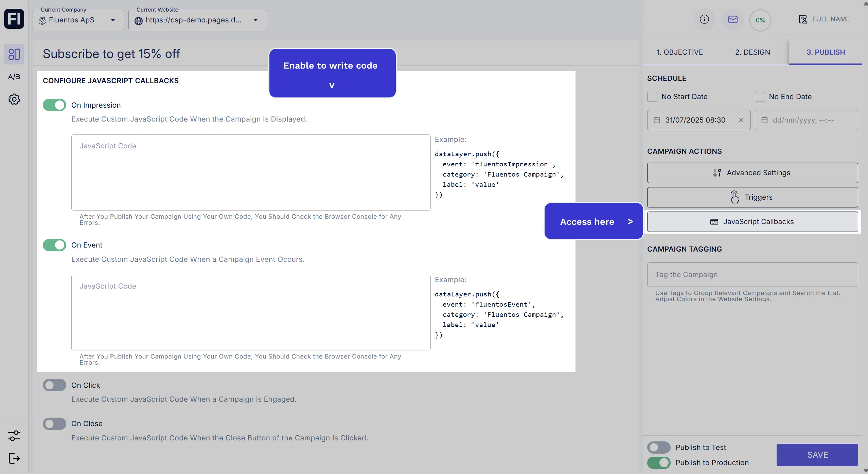Disable the On Event toggle
868x474 pixels.
(x=54, y=245)
